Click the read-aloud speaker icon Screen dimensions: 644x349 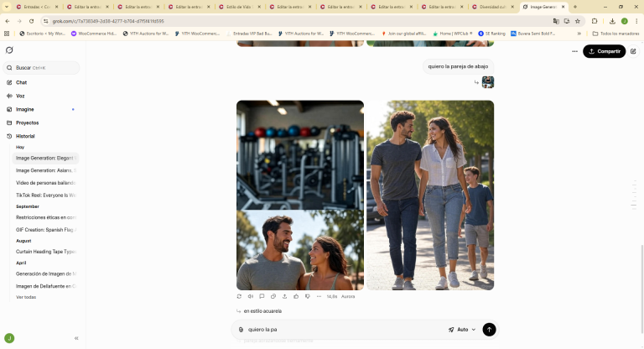(251, 296)
